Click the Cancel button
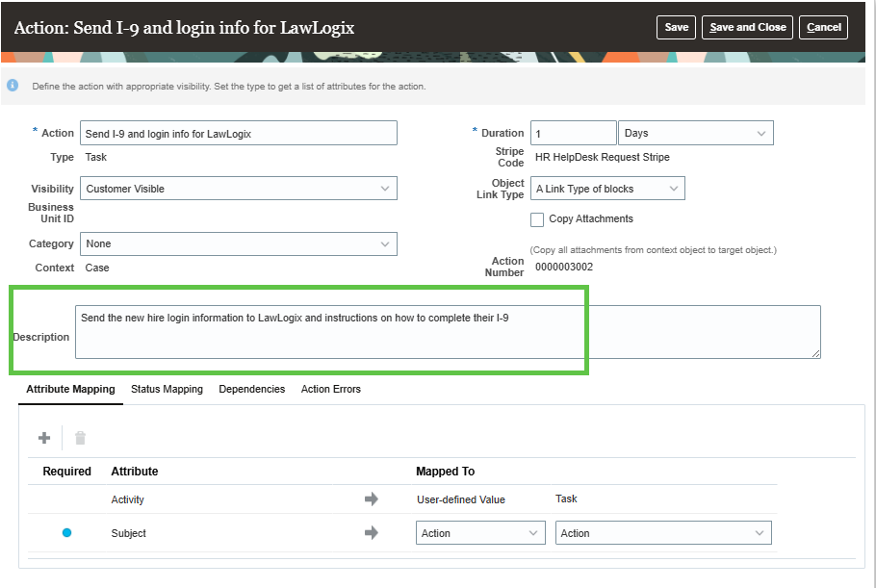The height and width of the screenshot is (588, 876). (x=823, y=27)
